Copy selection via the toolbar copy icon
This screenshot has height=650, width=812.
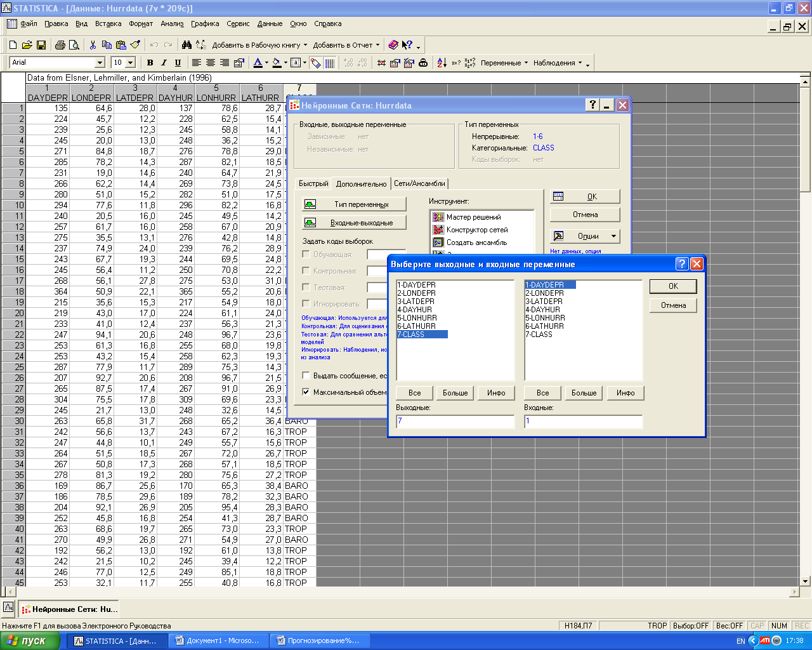[107, 45]
